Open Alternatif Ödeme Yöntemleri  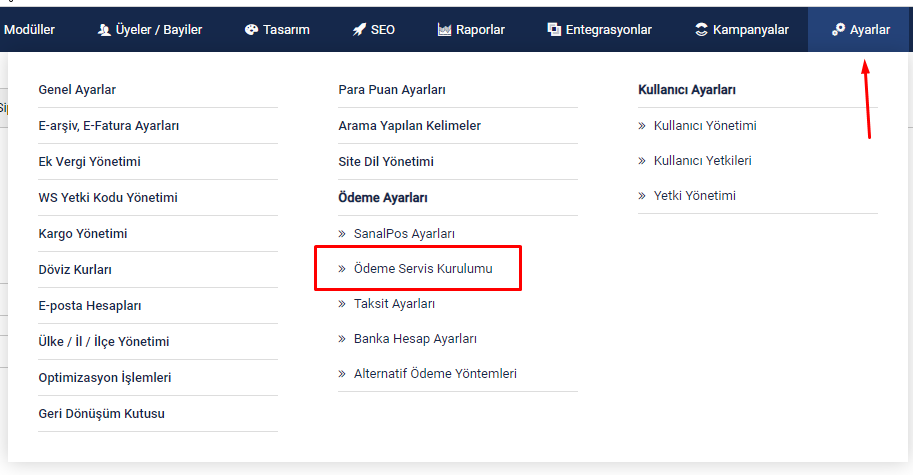(435, 374)
